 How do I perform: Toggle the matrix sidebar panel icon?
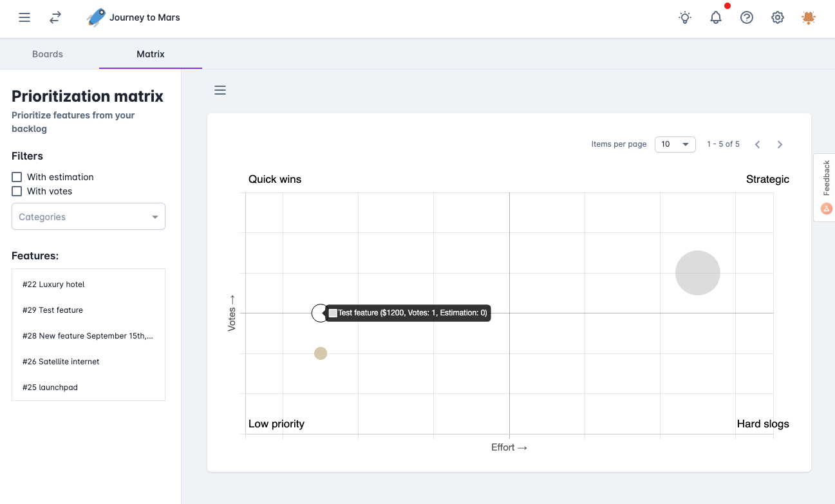[220, 90]
